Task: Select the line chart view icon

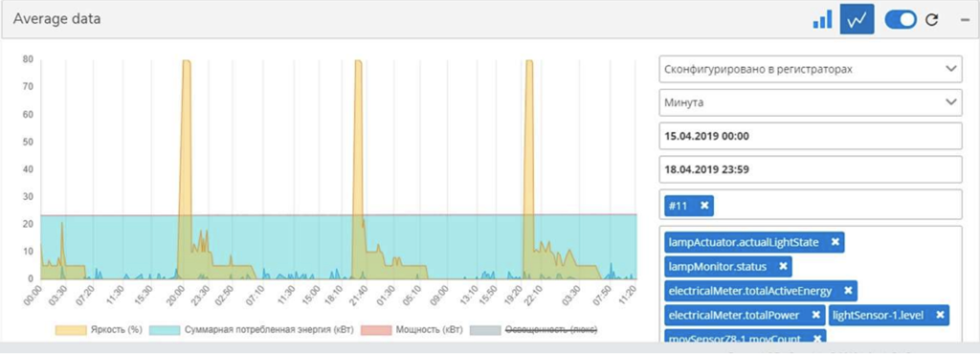Action: [857, 19]
